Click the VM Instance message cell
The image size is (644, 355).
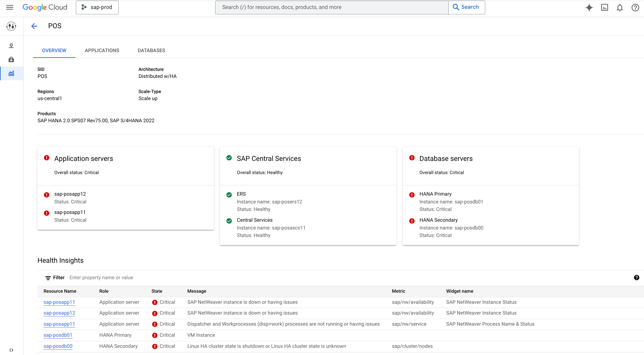[201, 335]
